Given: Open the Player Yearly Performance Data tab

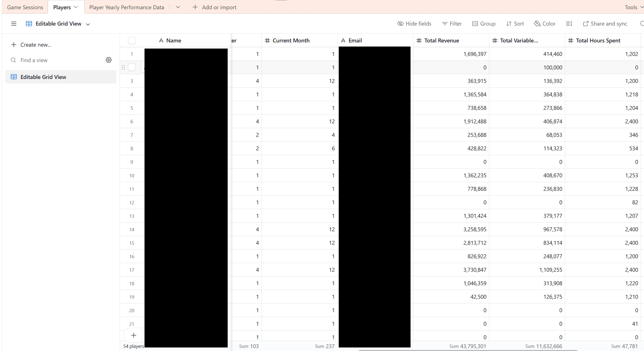Looking at the screenshot, I should tap(127, 7).
